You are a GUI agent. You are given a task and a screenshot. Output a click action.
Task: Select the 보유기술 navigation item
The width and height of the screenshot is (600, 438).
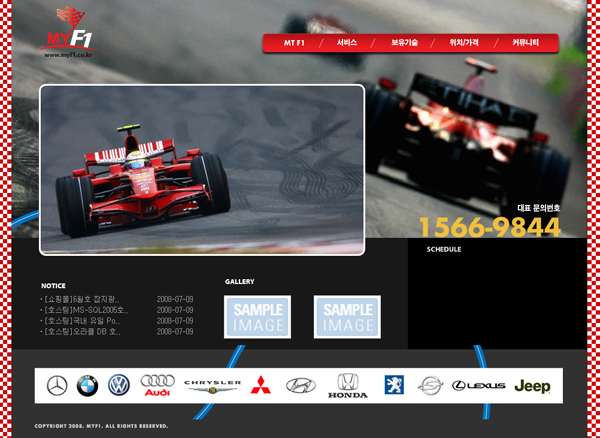point(404,44)
